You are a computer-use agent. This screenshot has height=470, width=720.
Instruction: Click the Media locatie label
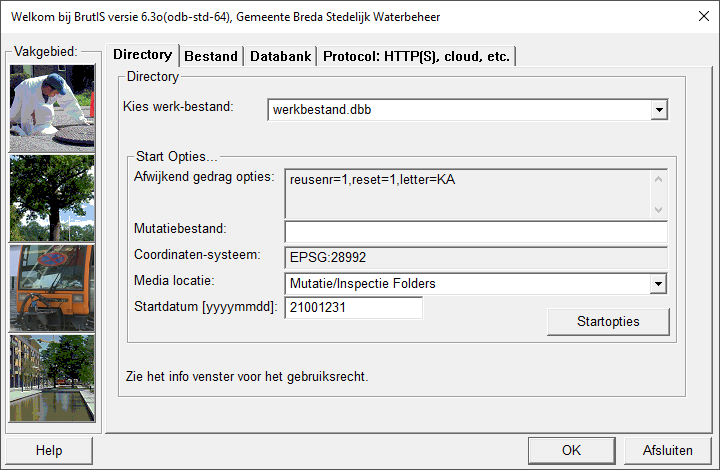click(174, 280)
